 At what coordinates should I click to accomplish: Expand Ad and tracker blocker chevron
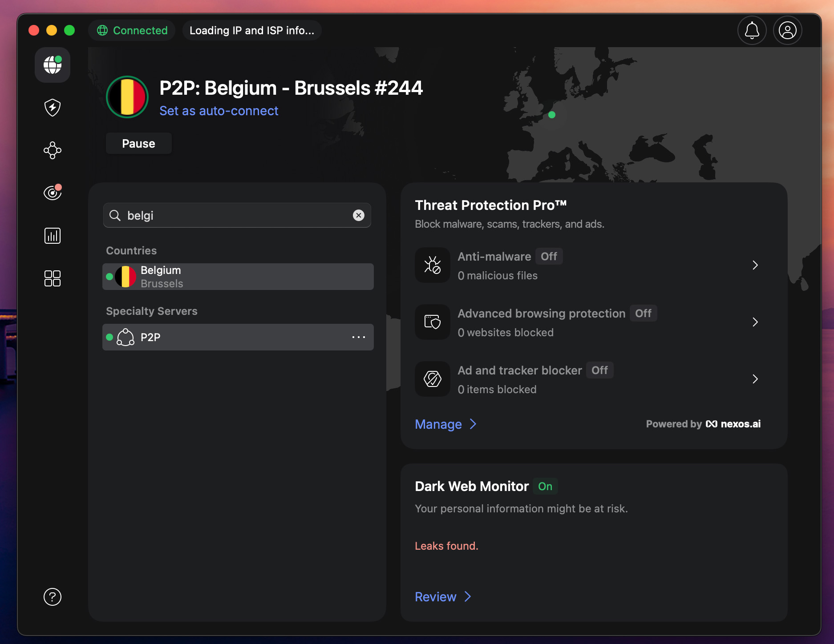coord(755,379)
